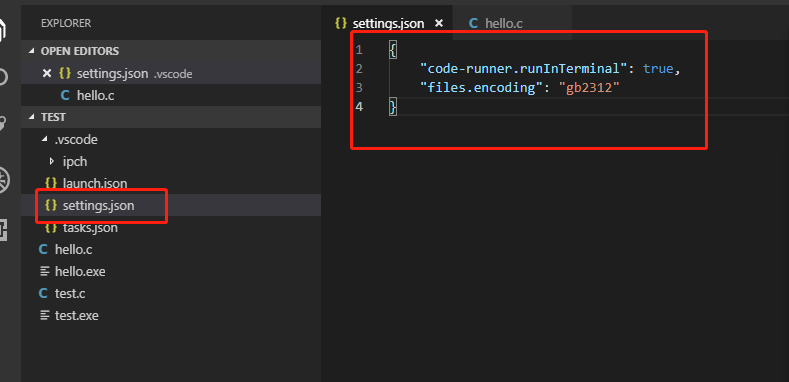The image size is (789, 382).
Task: Open test.c in the file tree
Action: 171,293
